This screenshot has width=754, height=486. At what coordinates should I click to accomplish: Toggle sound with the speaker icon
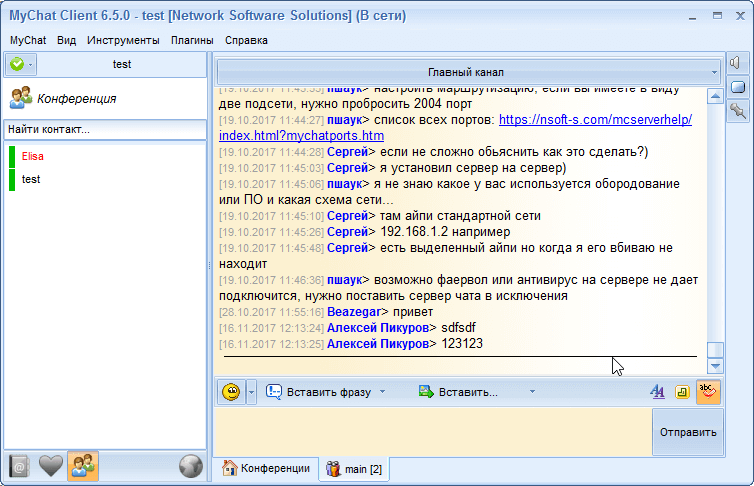coord(738,63)
